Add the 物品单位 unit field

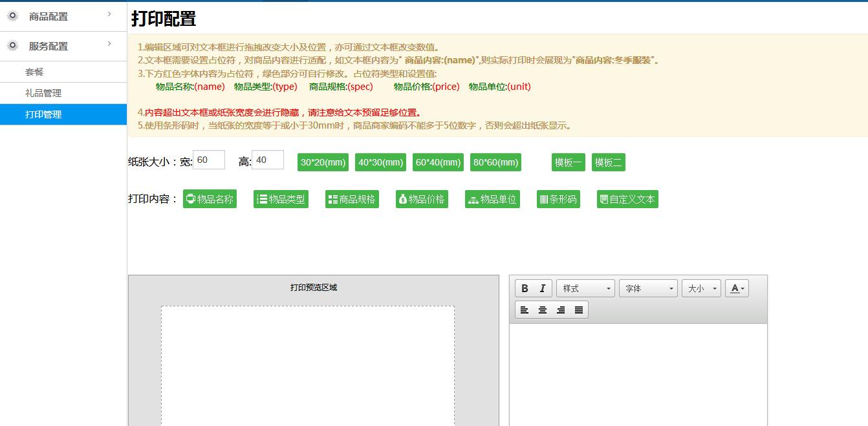pyautogui.click(x=492, y=199)
